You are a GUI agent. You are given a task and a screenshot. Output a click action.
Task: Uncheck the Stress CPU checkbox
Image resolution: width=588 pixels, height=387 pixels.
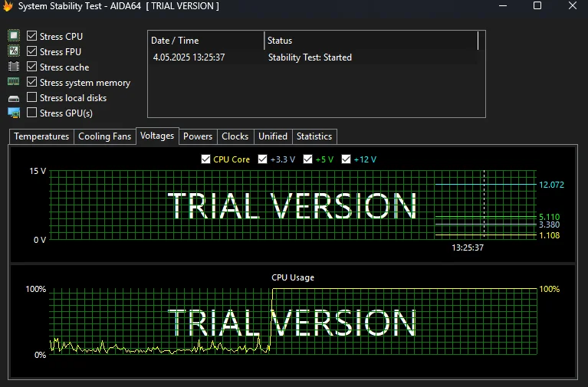pos(32,36)
